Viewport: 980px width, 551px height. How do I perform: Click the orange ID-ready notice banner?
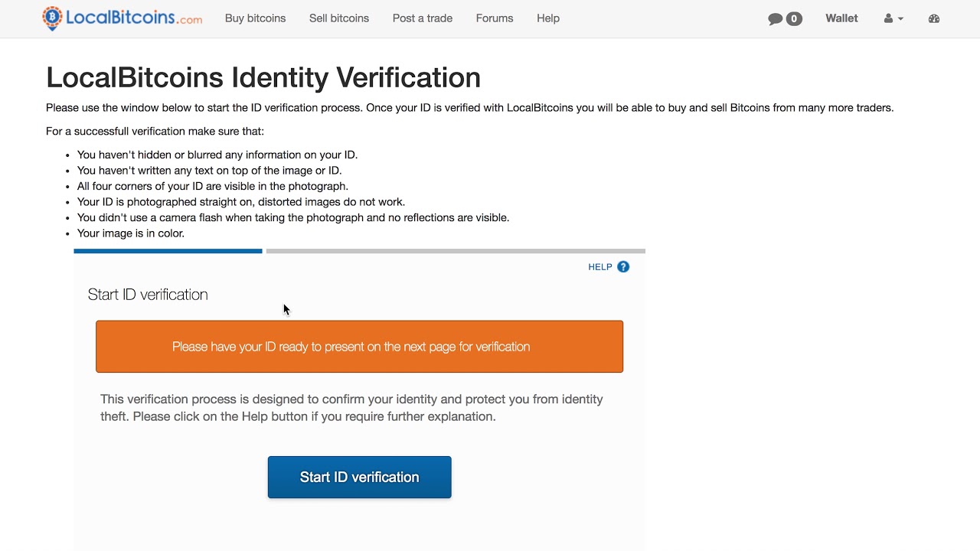[x=359, y=347]
